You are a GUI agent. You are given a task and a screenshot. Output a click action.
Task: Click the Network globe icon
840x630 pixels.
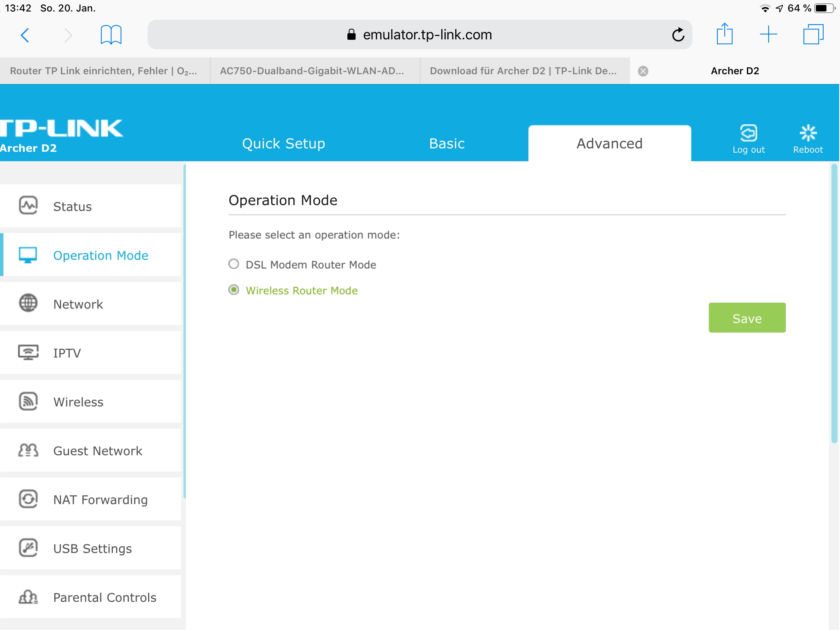[x=28, y=304]
